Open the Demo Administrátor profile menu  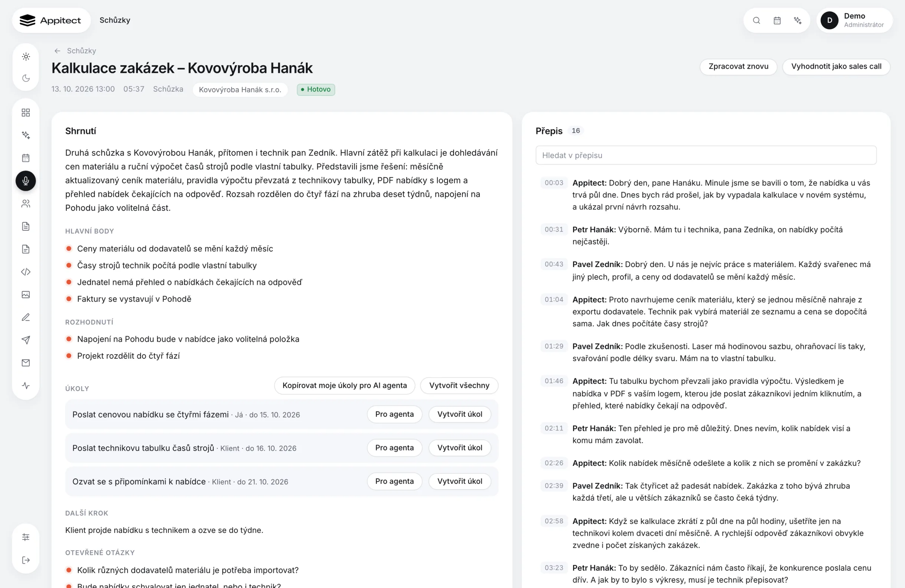(x=854, y=20)
